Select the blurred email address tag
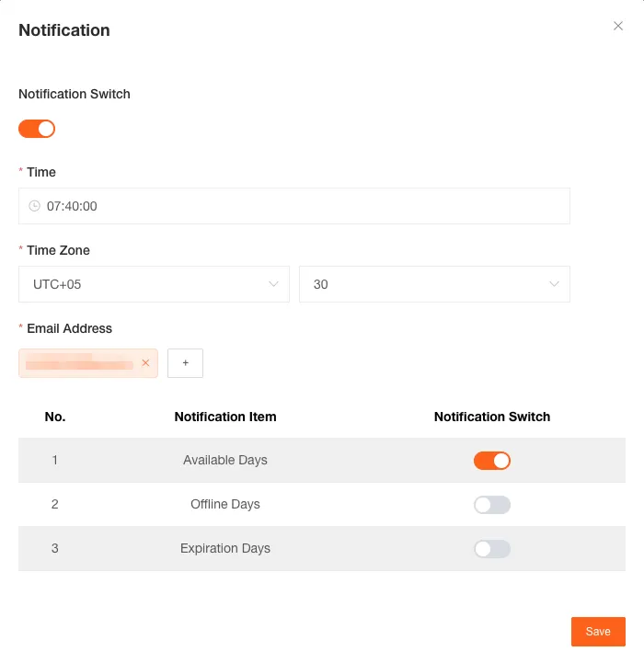Screen dimensions: 644x663 (80, 363)
